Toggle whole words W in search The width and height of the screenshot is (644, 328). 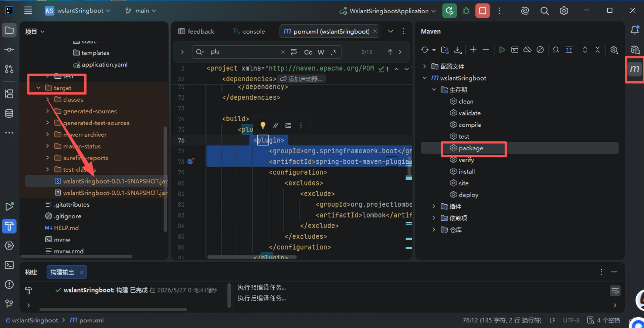[x=321, y=52]
